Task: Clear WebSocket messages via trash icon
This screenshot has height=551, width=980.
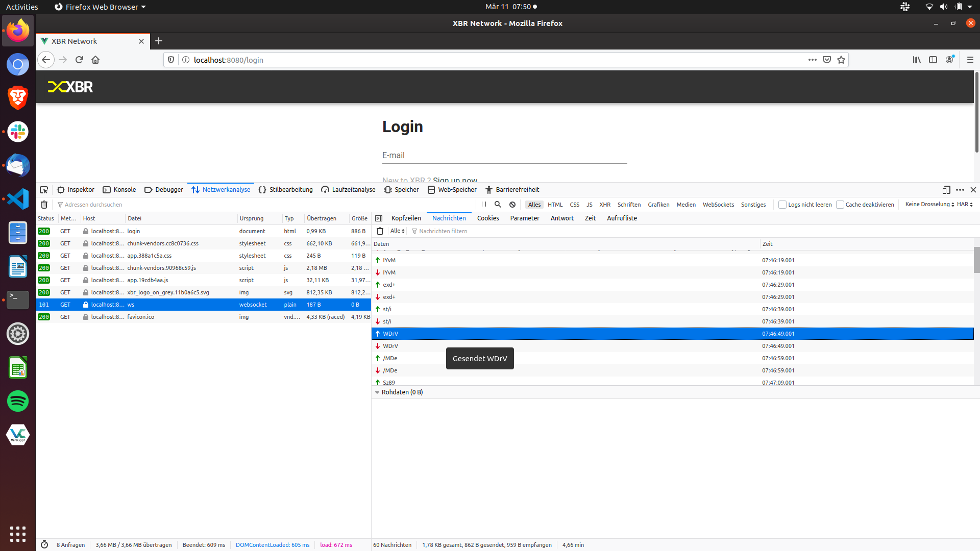Action: click(x=380, y=231)
